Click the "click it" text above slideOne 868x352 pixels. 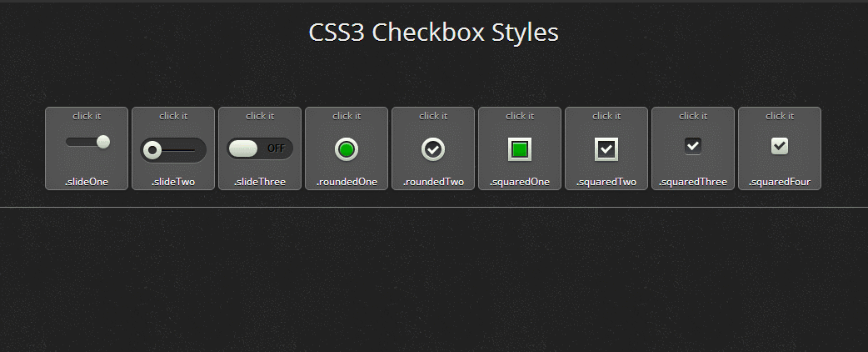coord(87,116)
